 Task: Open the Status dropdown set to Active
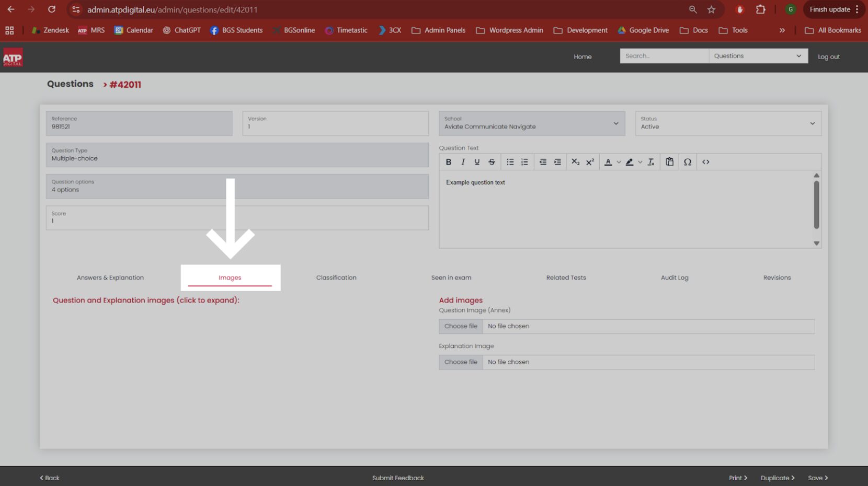[728, 123]
